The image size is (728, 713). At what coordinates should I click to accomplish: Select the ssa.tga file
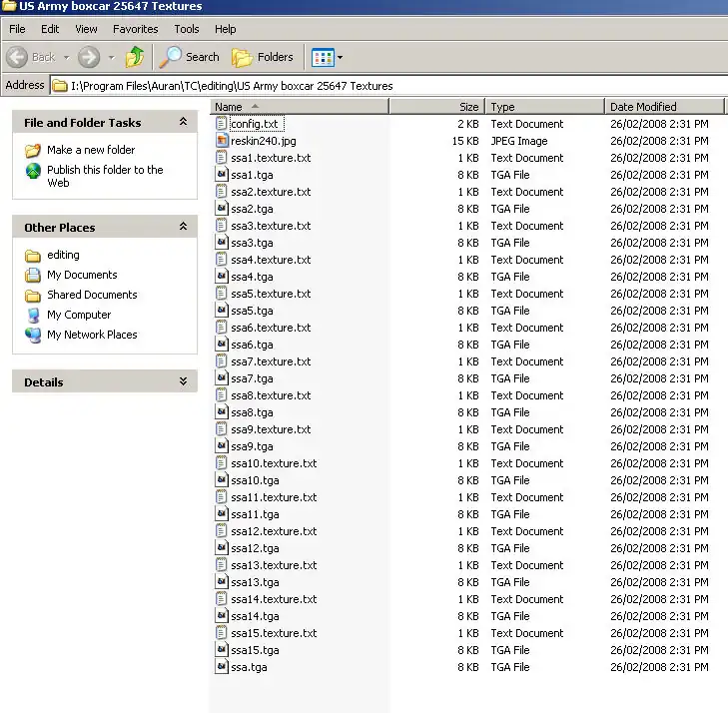pyautogui.click(x=249, y=667)
